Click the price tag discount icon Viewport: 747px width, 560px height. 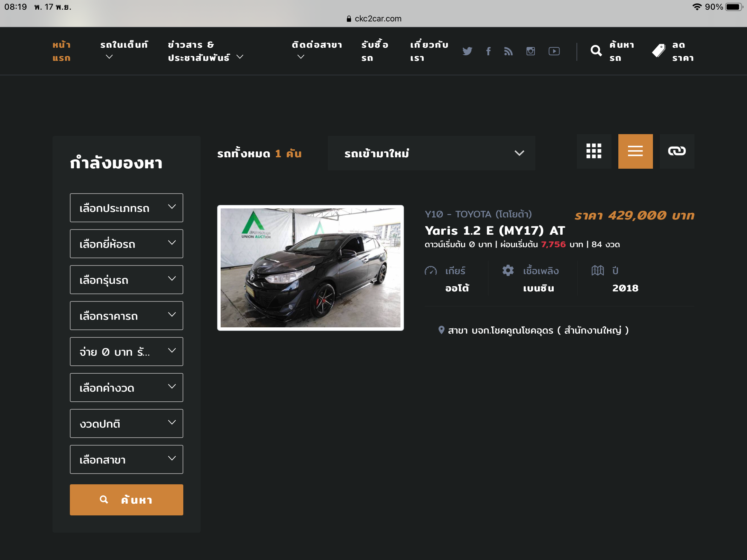point(658,51)
